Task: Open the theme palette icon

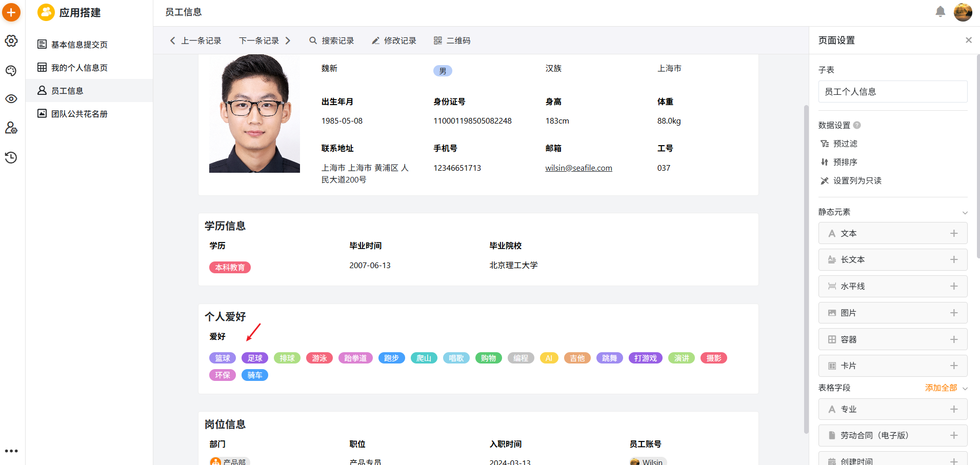Action: coord(11,71)
